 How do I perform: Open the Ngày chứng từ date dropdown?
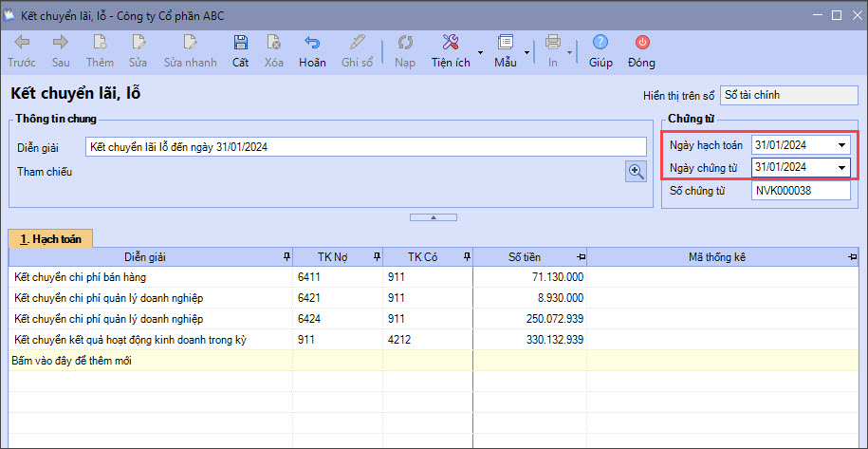(x=841, y=168)
